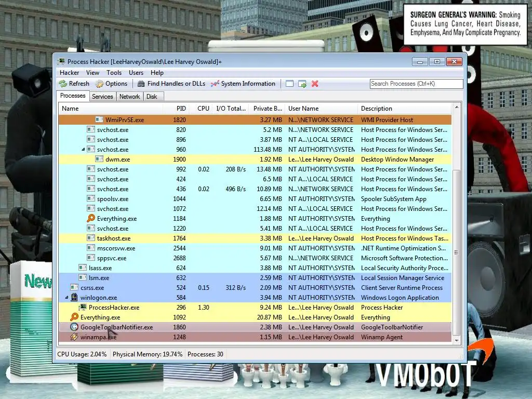Click the find window and thread icon
This screenshot has height=399, width=532.
(302, 84)
